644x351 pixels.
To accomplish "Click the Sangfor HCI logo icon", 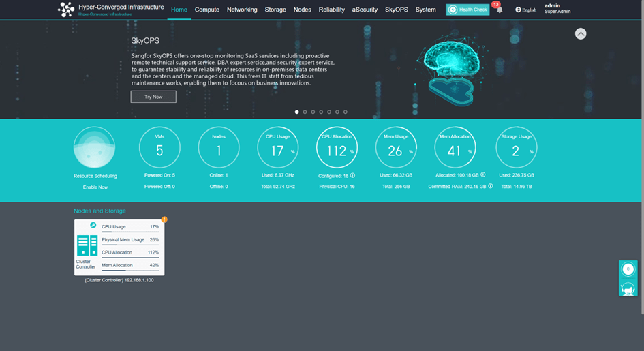I will (x=66, y=10).
